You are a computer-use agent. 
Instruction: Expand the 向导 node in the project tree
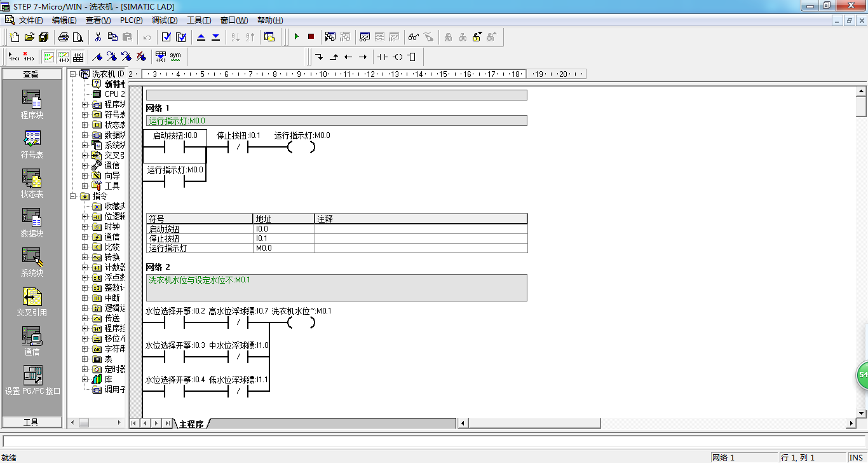pyautogui.click(x=85, y=176)
